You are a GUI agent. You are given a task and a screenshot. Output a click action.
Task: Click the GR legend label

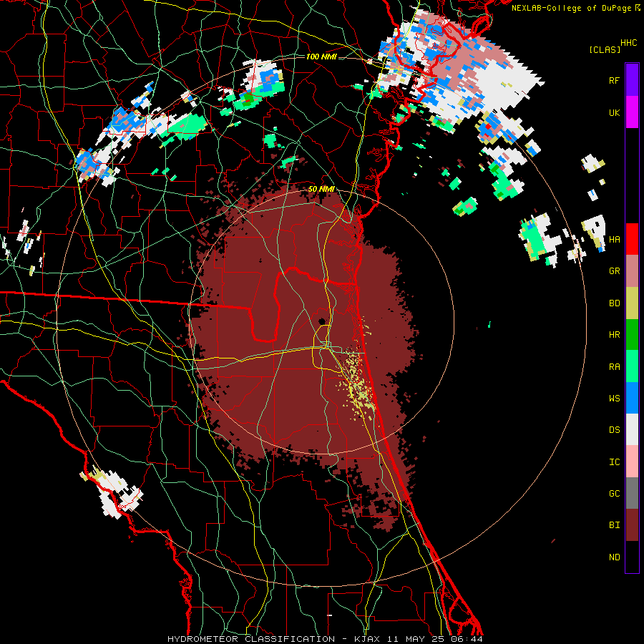tap(614, 271)
